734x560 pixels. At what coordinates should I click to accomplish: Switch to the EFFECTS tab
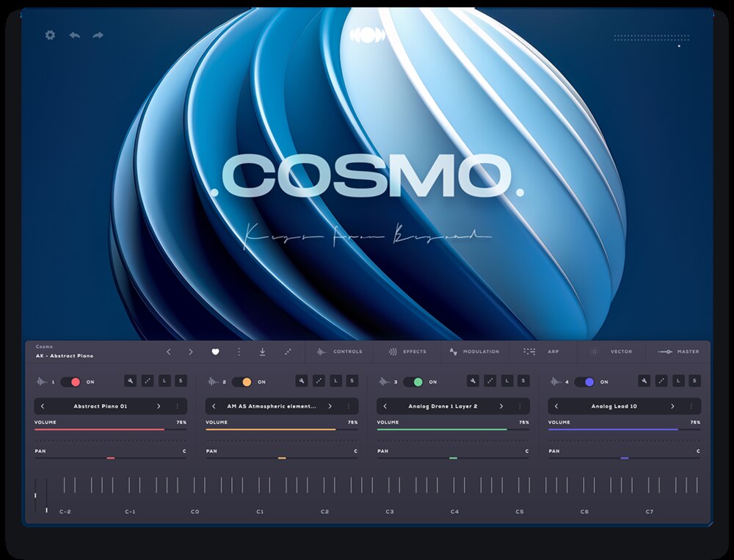(411, 352)
